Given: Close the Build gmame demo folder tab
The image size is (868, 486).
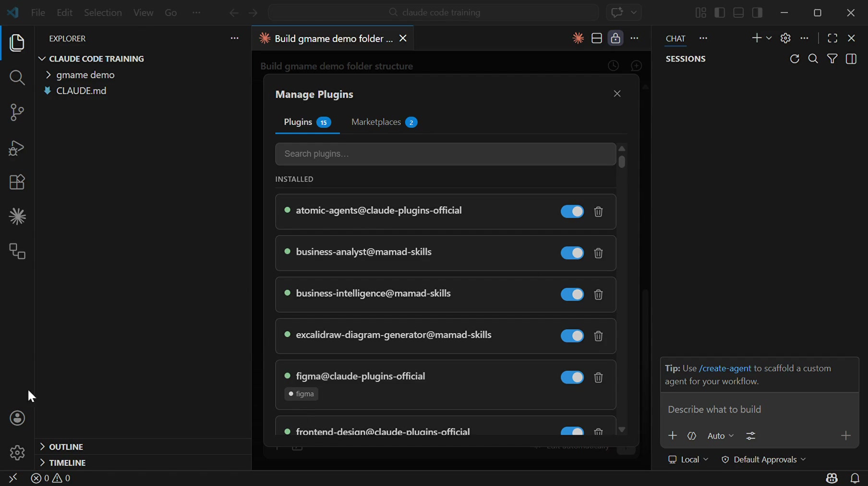Looking at the screenshot, I should point(403,38).
